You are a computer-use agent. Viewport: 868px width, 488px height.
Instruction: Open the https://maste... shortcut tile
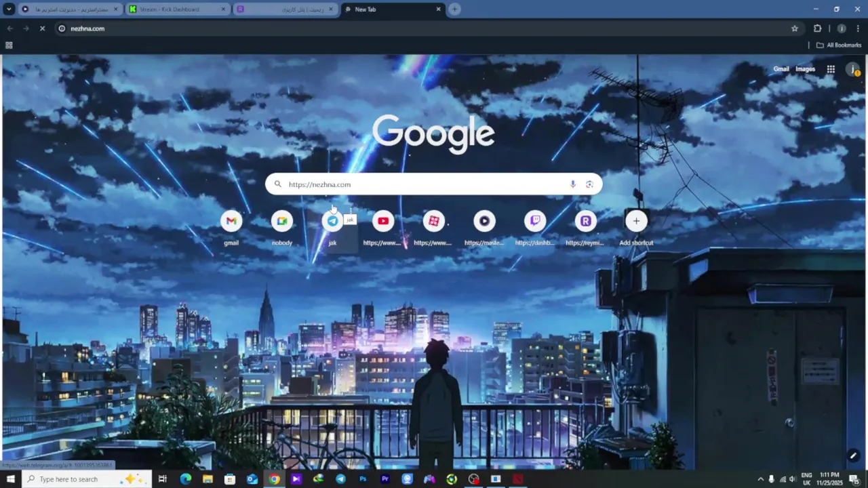point(484,228)
